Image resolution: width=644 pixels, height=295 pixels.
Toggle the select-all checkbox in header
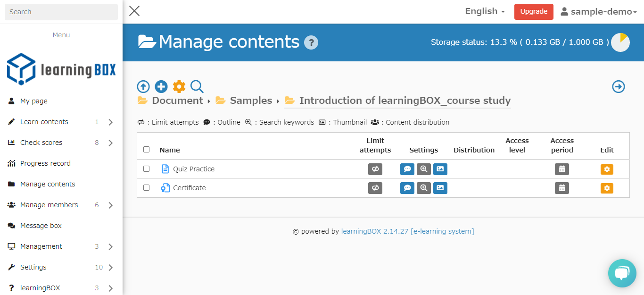(x=146, y=150)
